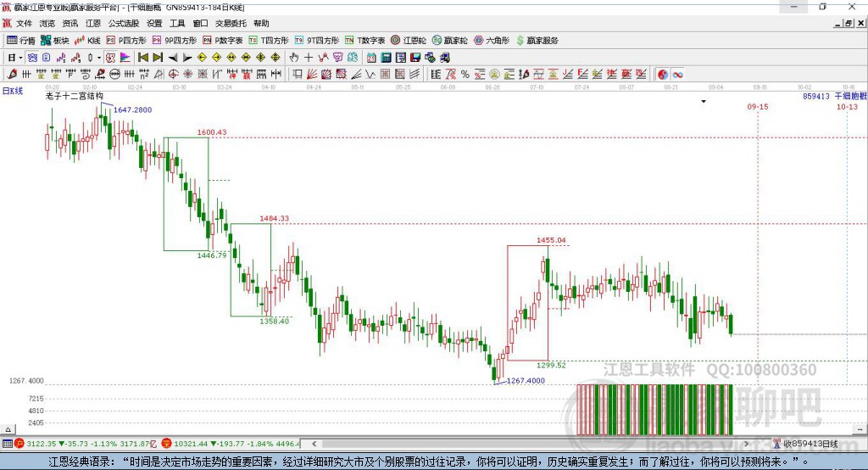Viewport: 868px width, 470px height.
Task: Open the 交易委托 menu
Action: coord(231,23)
